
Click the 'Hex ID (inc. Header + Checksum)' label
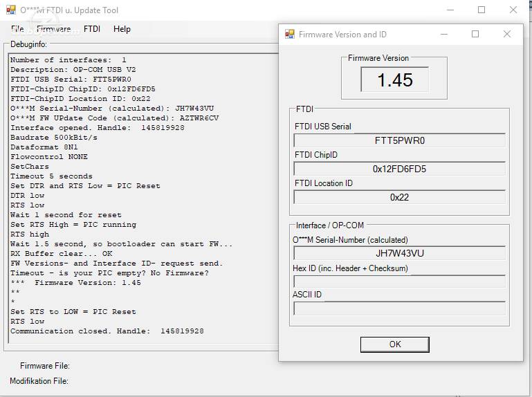tap(350, 268)
